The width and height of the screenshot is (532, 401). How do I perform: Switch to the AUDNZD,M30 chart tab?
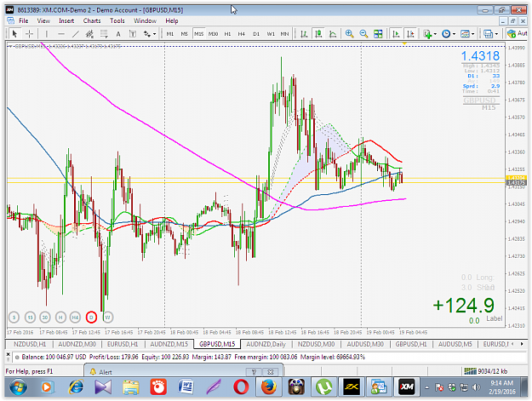click(x=77, y=344)
